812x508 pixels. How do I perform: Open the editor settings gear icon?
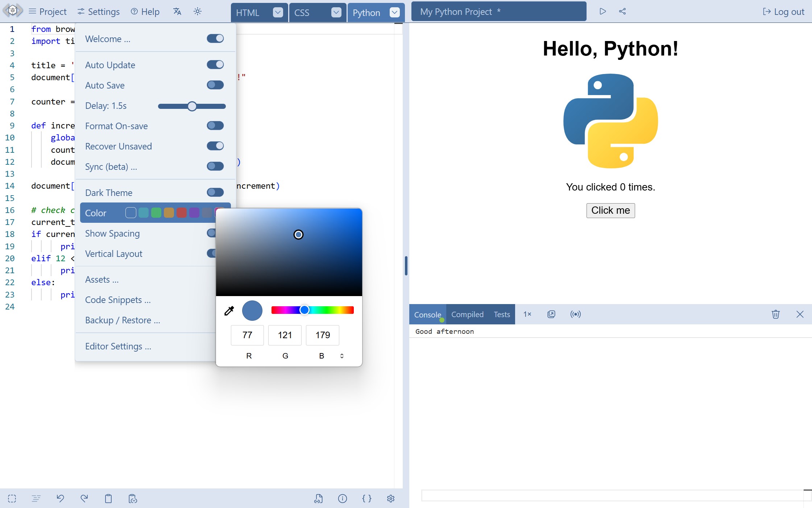pyautogui.click(x=390, y=499)
